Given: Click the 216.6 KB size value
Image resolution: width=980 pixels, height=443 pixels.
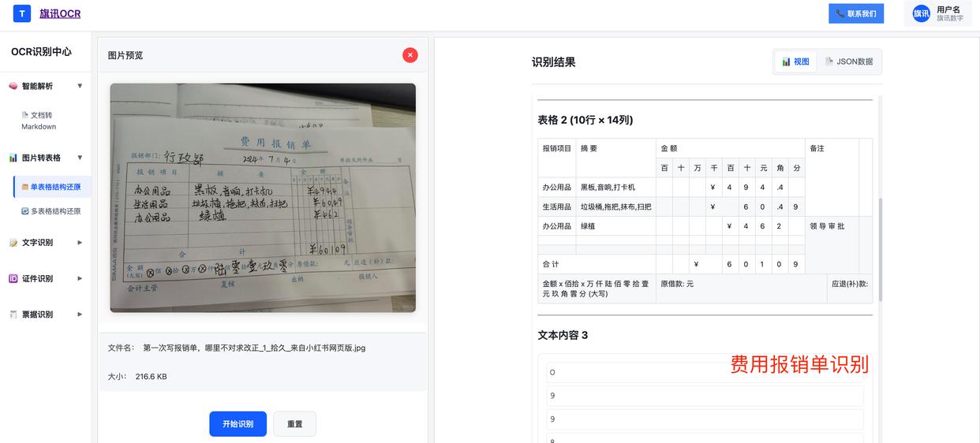Looking at the screenshot, I should pos(151,377).
